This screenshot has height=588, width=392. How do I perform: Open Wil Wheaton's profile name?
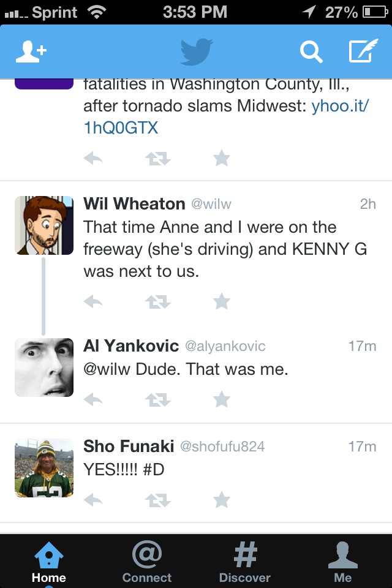click(x=134, y=204)
